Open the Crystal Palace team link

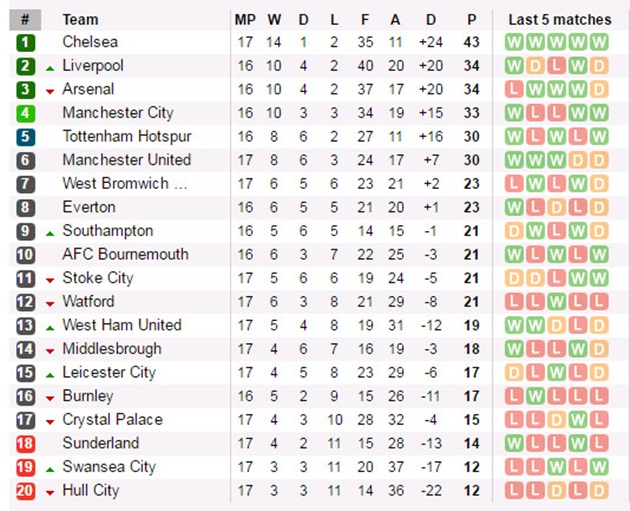point(112,420)
